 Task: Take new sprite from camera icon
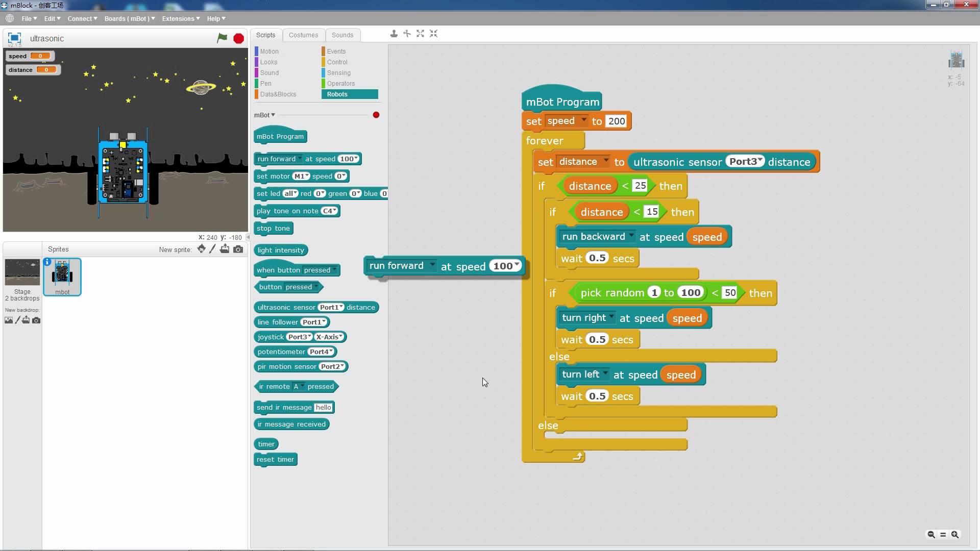(238, 249)
